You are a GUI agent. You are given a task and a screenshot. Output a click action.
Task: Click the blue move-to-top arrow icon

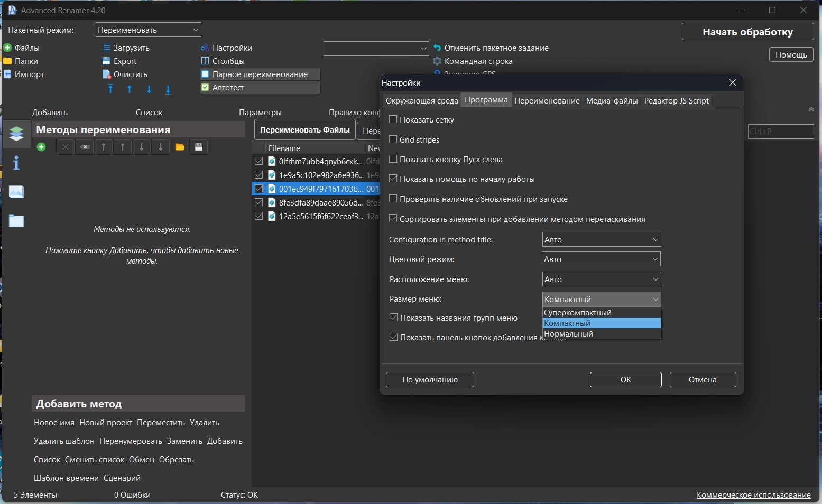(110, 89)
